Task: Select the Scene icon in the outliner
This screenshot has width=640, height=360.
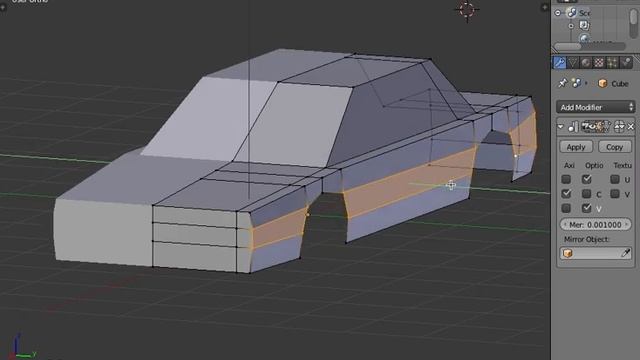Action: click(x=571, y=13)
